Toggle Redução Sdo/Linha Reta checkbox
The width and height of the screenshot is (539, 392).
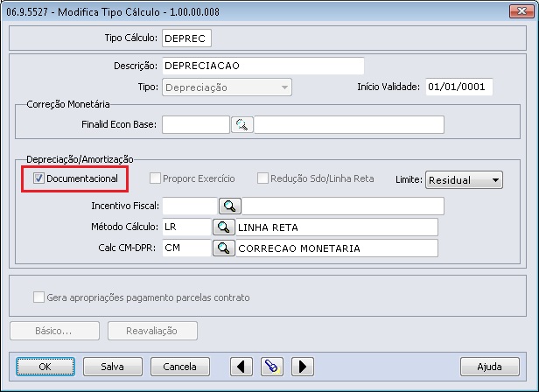click(x=262, y=178)
